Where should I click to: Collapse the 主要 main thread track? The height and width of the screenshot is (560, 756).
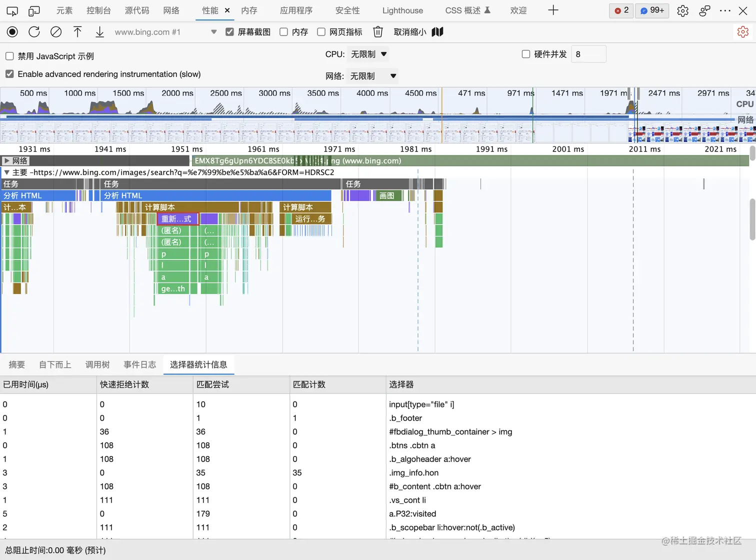tap(6, 172)
